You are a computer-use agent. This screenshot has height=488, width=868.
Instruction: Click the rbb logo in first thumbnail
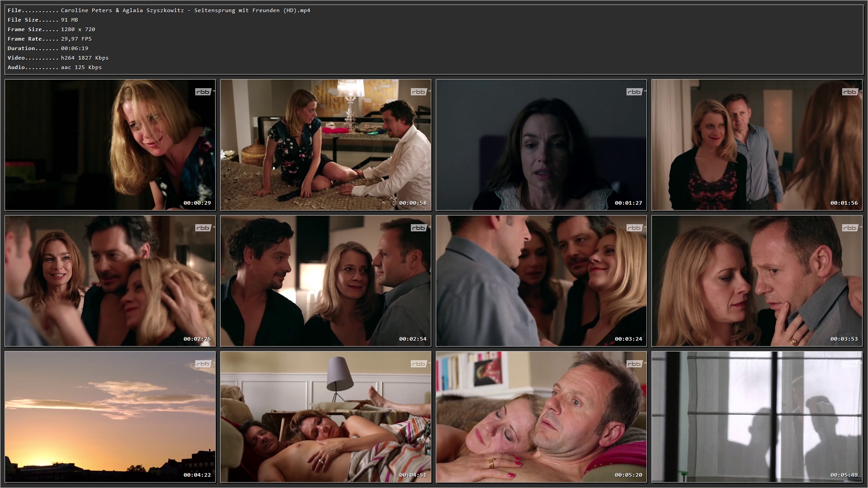point(203,92)
